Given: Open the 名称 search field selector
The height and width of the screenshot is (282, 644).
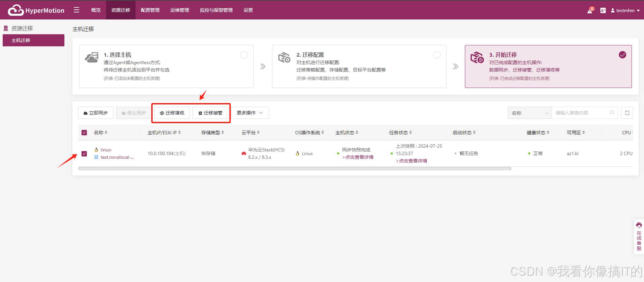Looking at the screenshot, I should (x=530, y=113).
